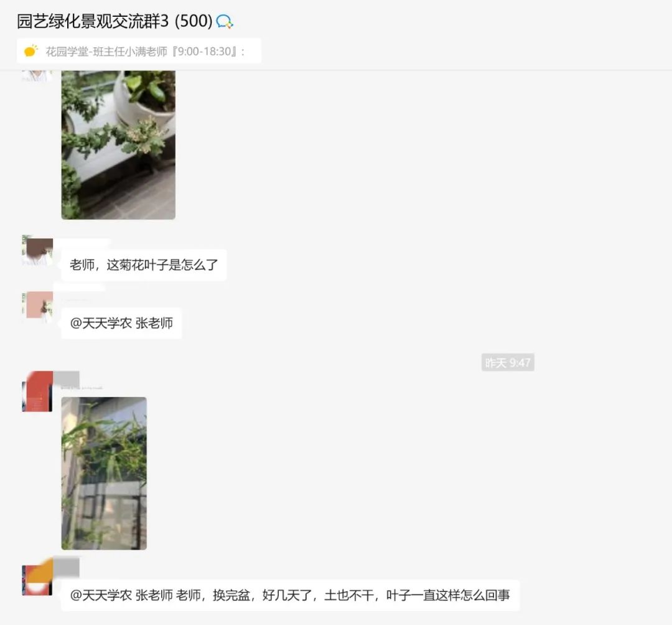Click the @天天学农 张老师 mention message
Image resolution: width=672 pixels, height=625 pixels.
coord(121,323)
